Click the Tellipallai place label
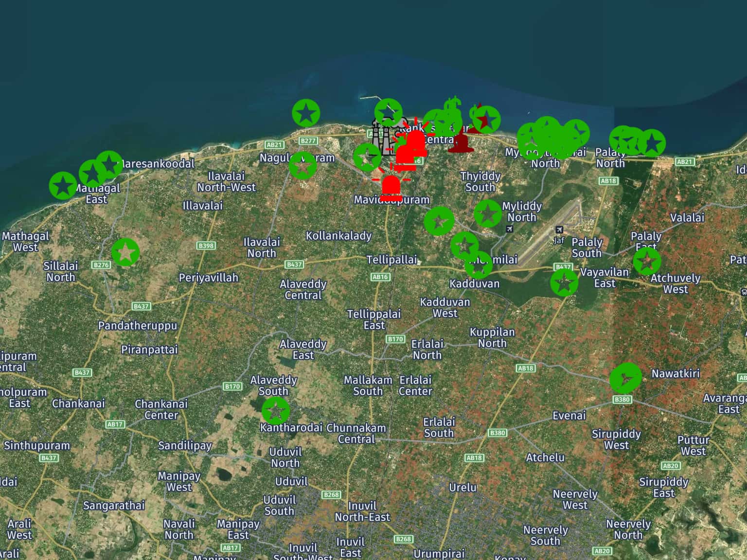This screenshot has height=560, width=747. click(x=392, y=260)
